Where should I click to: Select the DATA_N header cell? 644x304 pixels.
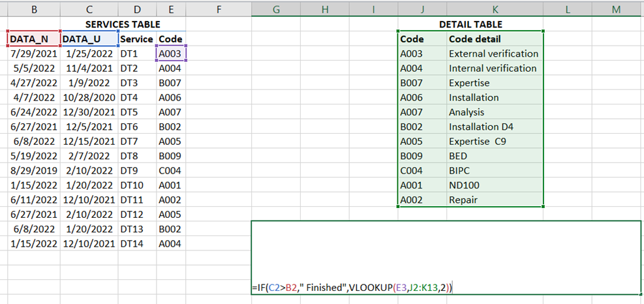coord(33,38)
